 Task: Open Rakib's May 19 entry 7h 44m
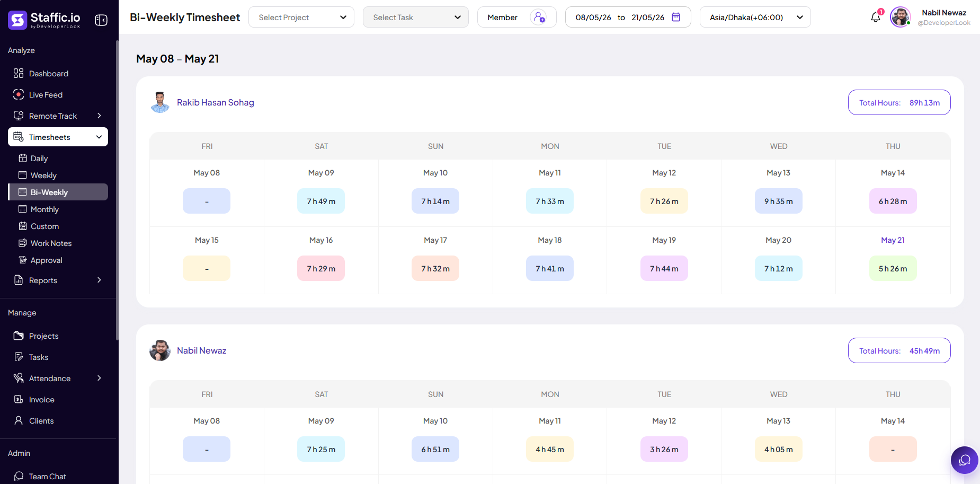(664, 268)
